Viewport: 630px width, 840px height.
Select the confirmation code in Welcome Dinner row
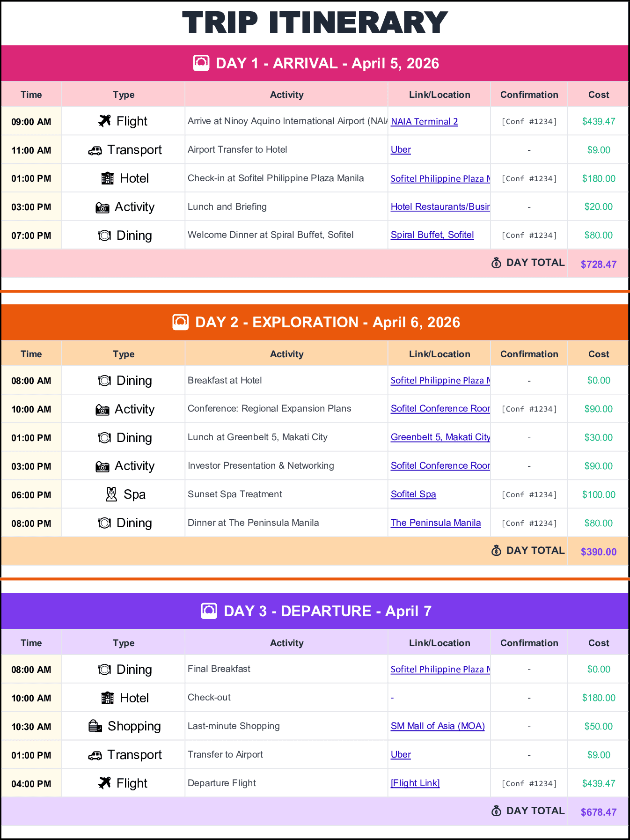tap(529, 235)
